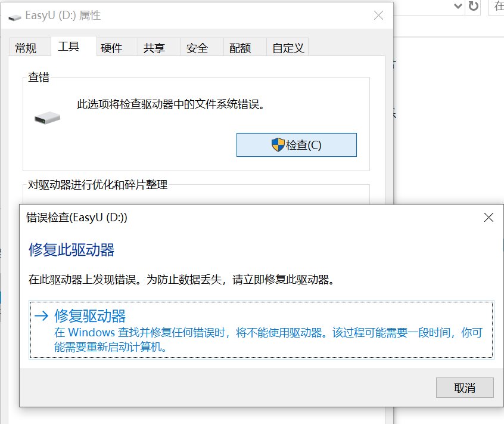Switch to the 常规 tab
The image size is (504, 424).
click(x=26, y=48)
